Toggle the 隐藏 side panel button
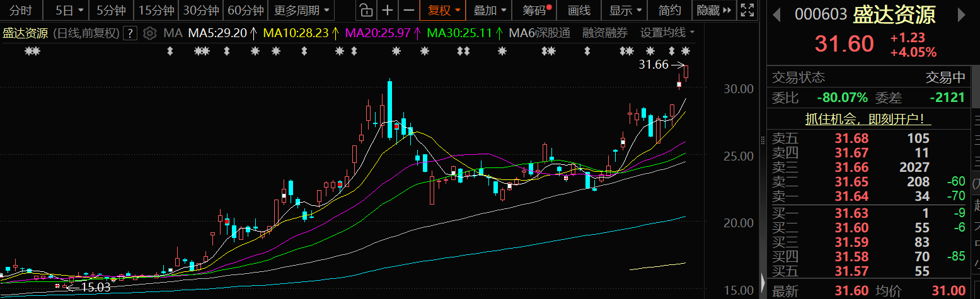This screenshot has width=980, height=299. 714,10
